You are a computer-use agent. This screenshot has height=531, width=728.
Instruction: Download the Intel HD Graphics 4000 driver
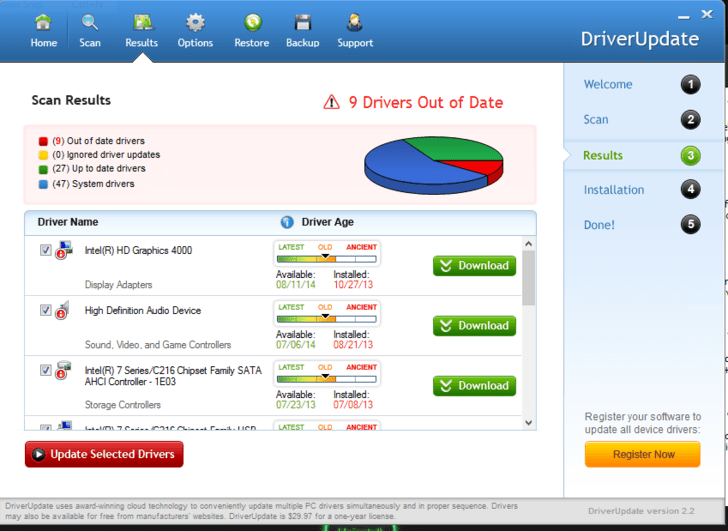pyautogui.click(x=474, y=266)
